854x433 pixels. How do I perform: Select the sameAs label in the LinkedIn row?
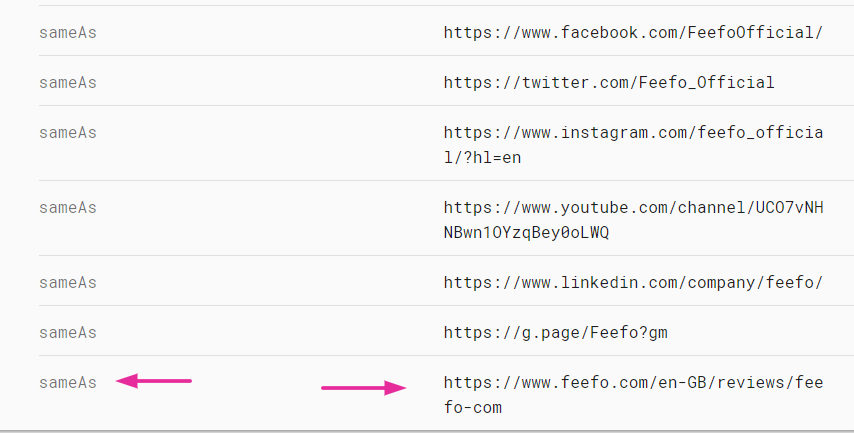[68, 282]
